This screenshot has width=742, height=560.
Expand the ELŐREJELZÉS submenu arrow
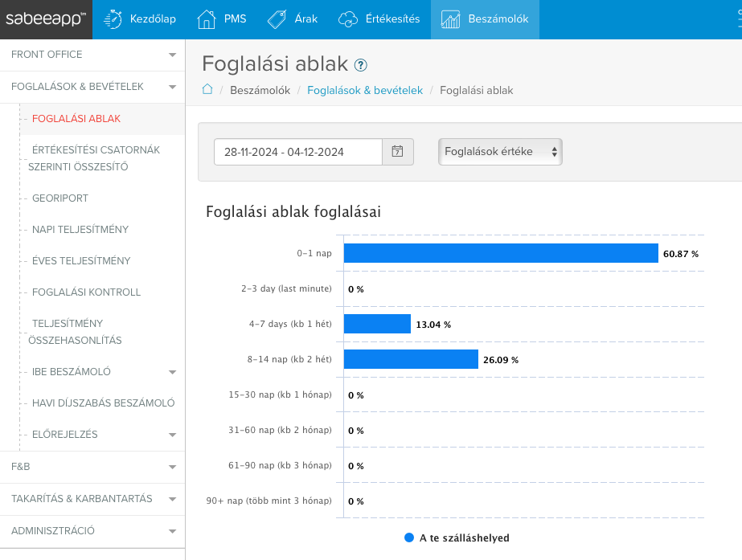pos(172,435)
